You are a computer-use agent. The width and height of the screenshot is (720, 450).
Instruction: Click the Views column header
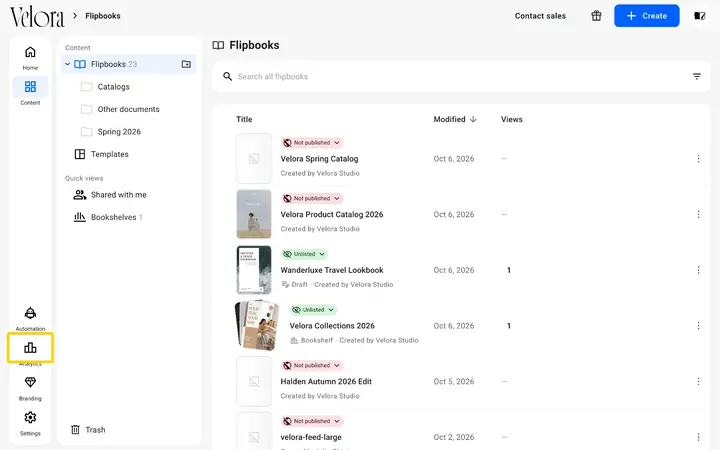click(512, 119)
